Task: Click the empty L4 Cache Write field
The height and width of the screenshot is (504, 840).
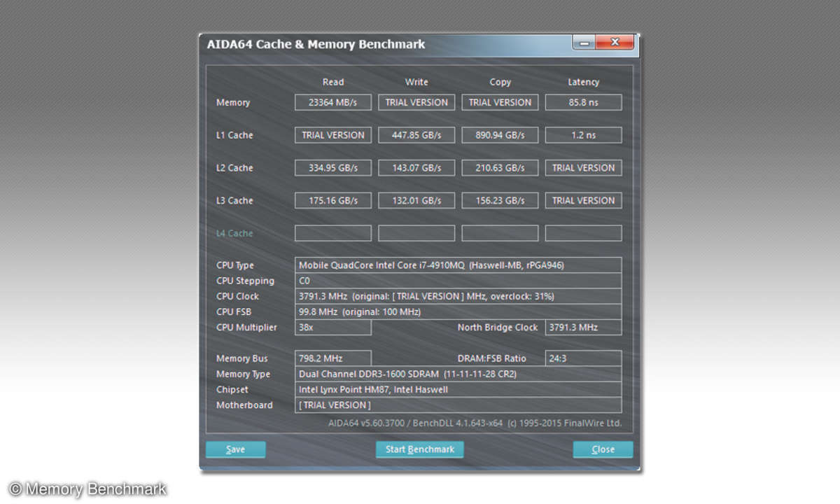Action: click(416, 233)
